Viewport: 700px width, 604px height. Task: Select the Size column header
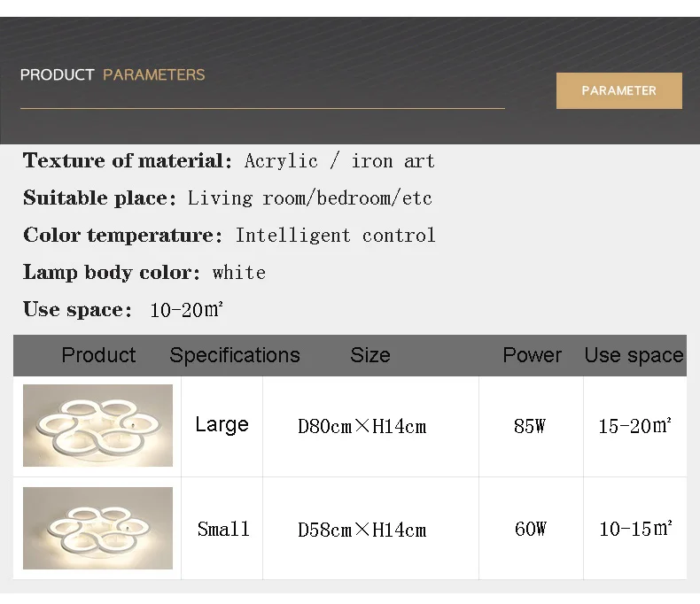[370, 355]
